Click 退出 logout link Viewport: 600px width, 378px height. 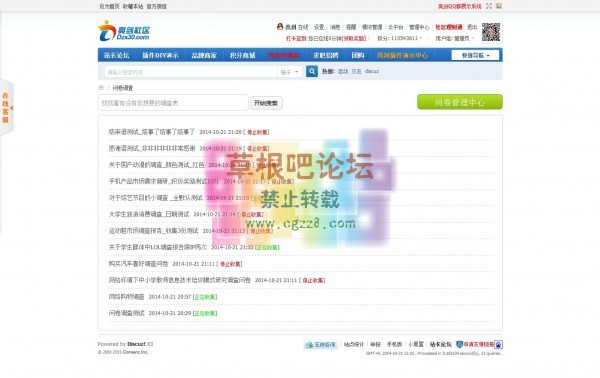click(472, 27)
